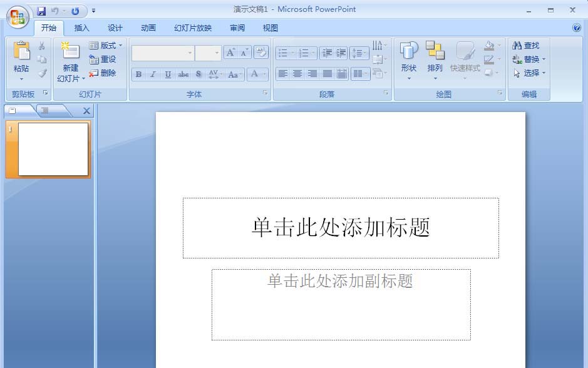Clear all formatting icon
The height and width of the screenshot is (368, 588).
[261, 52]
